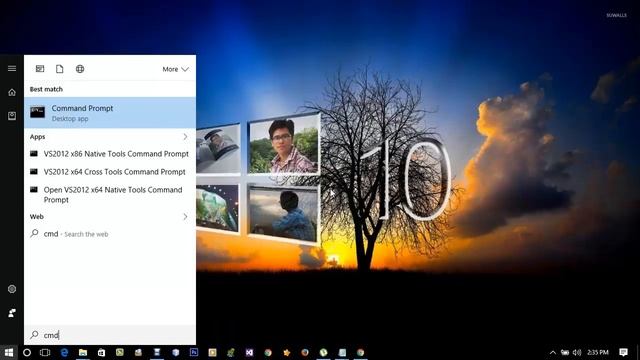
Task: Open the clock showing 2:35 PM
Action: (x=598, y=352)
